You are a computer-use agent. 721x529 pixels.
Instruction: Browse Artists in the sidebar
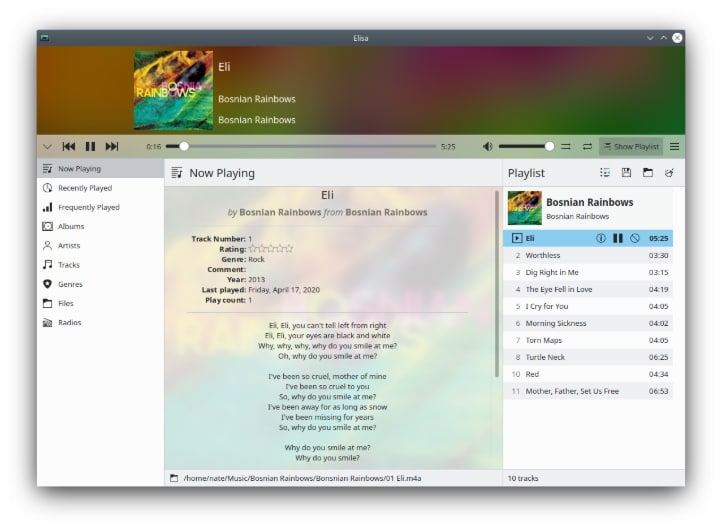pos(100,246)
